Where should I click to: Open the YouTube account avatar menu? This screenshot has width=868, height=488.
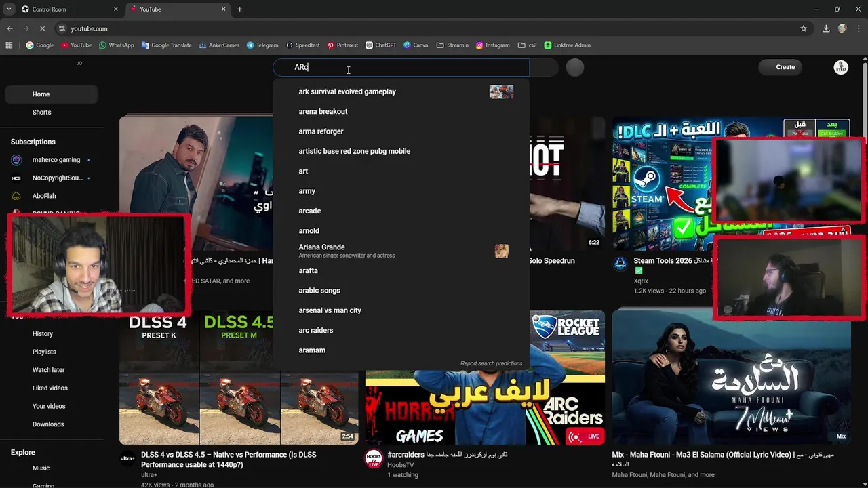click(841, 67)
